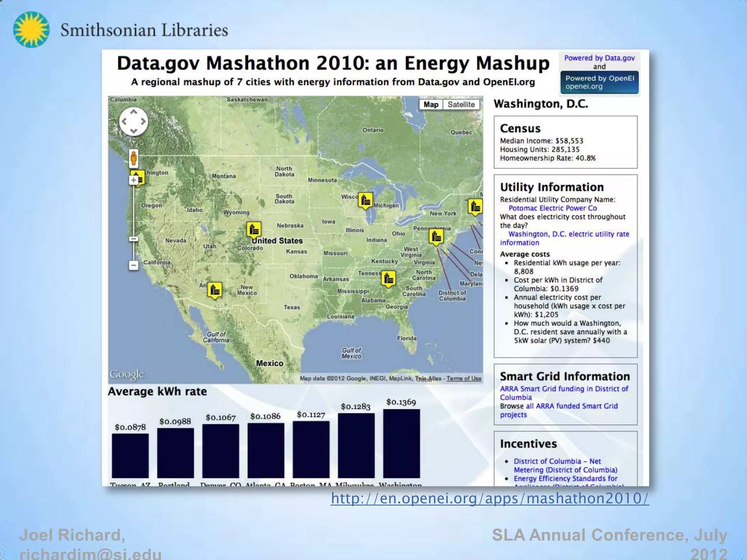This screenshot has height=560, width=747.
Task: Click the 'Washington, D.C.' panel heading
Action: pos(541,104)
